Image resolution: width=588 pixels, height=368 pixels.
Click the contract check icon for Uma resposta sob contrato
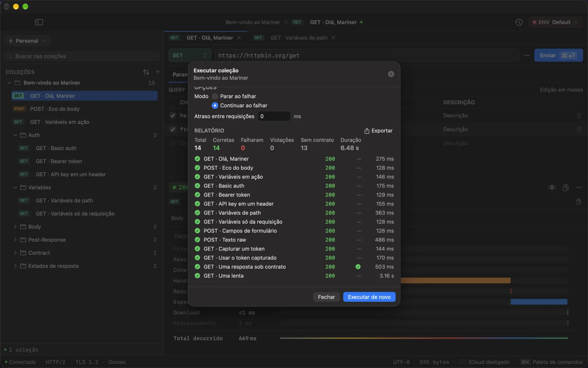click(x=358, y=267)
